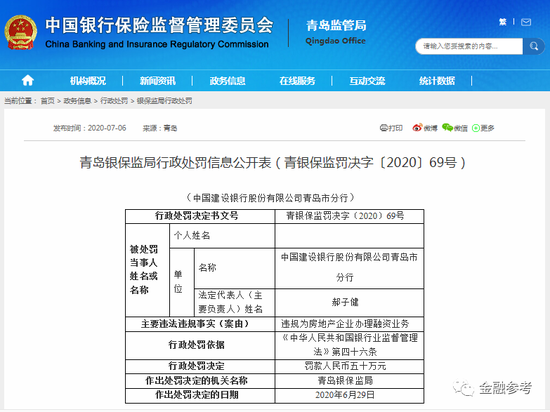This screenshot has height=412, width=550.
Task: Click cell 《中华人民共和国银行业监督管理法》第四十六条
Action: [350, 345]
